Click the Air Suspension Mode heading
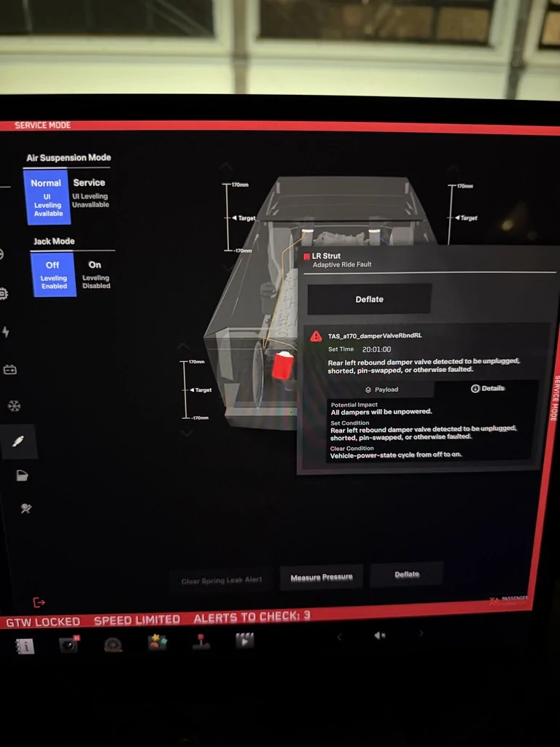The width and height of the screenshot is (560, 747). 69,158
